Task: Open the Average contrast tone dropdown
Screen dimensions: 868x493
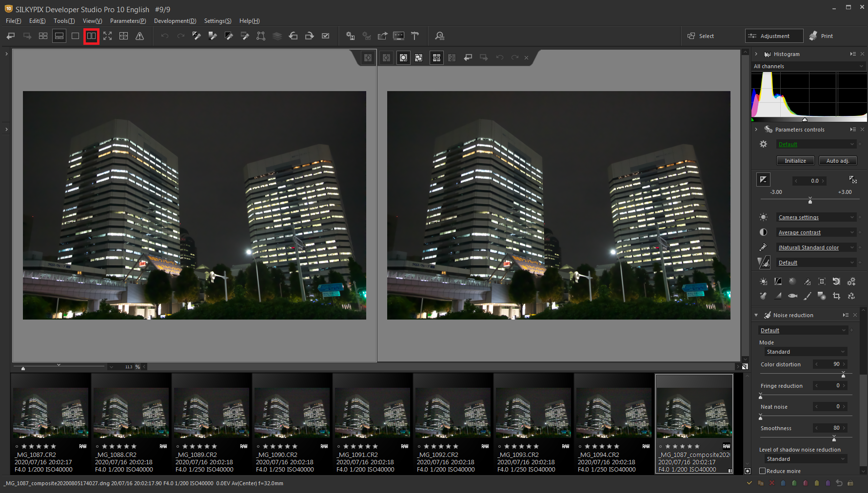Action: tap(817, 232)
